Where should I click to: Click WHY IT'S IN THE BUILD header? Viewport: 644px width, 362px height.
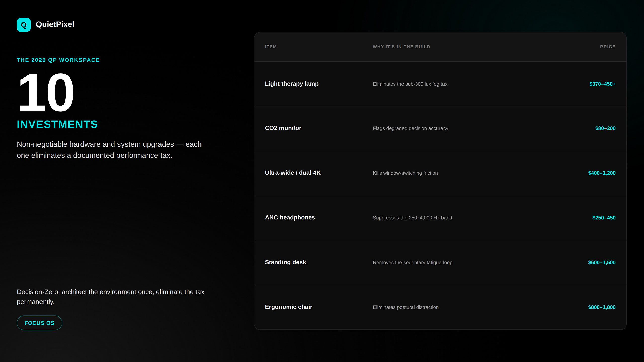pyautogui.click(x=401, y=47)
